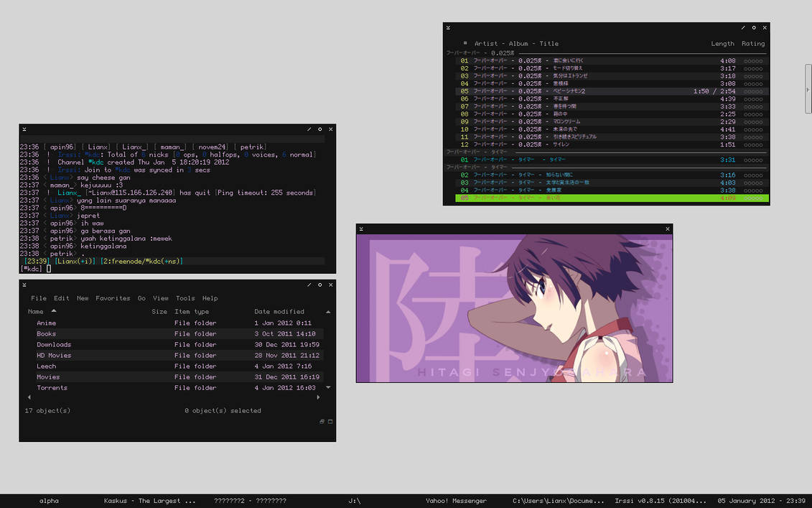Click the file list scroll-left arrow
The image size is (812, 508).
[x=29, y=397]
